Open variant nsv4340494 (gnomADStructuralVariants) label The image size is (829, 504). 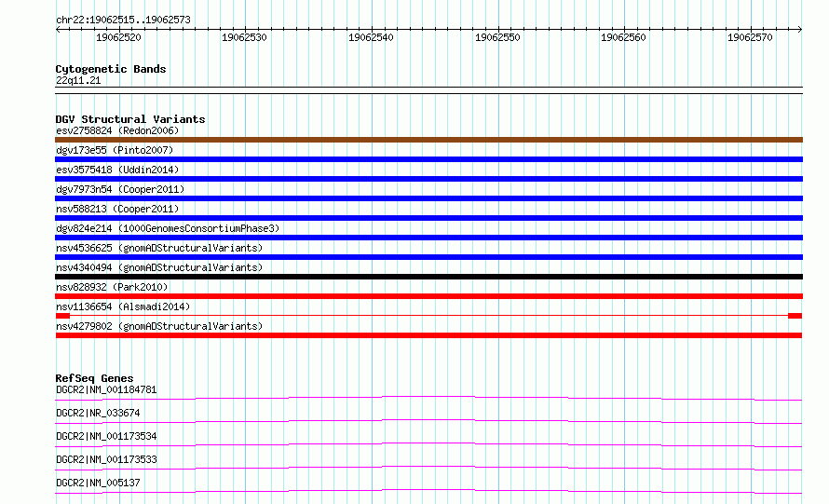(x=159, y=267)
